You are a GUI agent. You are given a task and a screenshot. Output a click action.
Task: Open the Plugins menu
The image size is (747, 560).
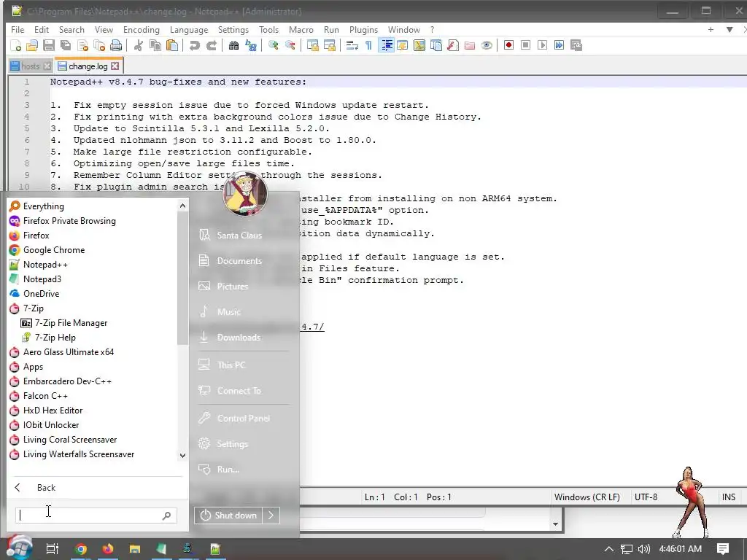point(363,29)
